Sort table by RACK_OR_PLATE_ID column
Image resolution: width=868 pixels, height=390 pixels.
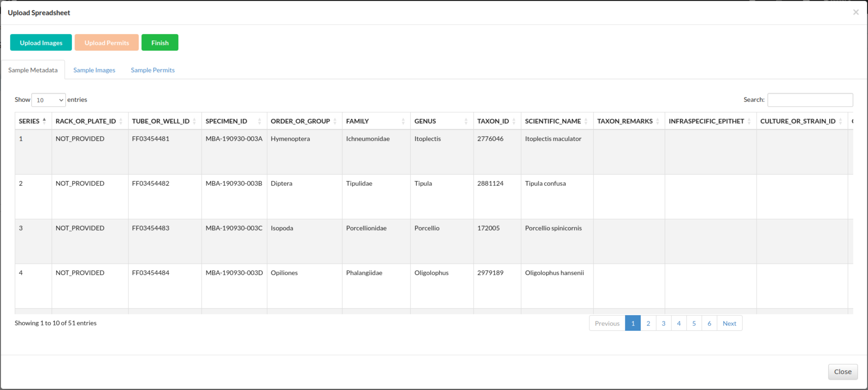(x=90, y=121)
